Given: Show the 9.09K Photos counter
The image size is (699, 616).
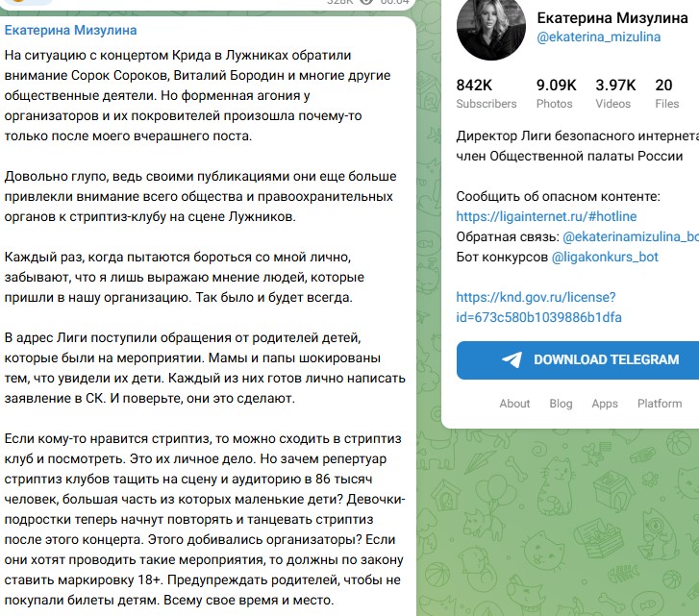Looking at the screenshot, I should tap(556, 93).
